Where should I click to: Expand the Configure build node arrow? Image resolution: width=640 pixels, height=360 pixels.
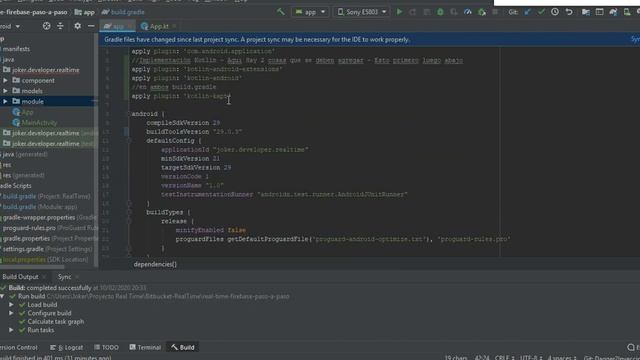coord(11,313)
